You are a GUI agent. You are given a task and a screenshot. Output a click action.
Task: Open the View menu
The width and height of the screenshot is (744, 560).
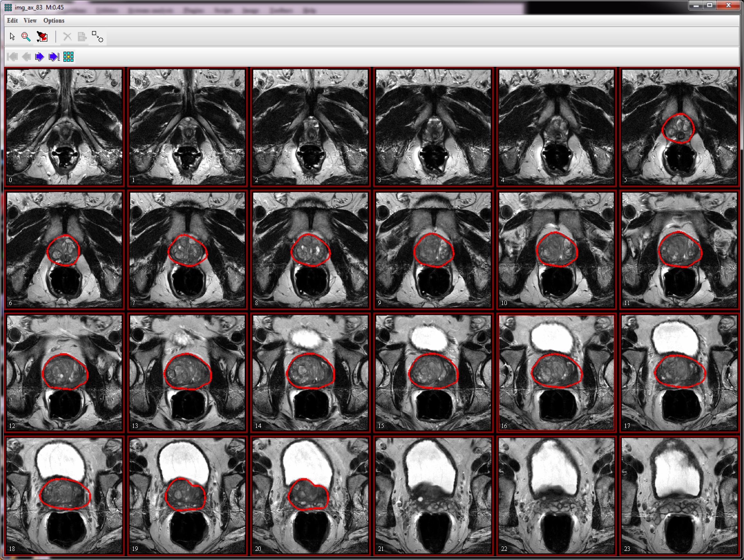coord(30,21)
